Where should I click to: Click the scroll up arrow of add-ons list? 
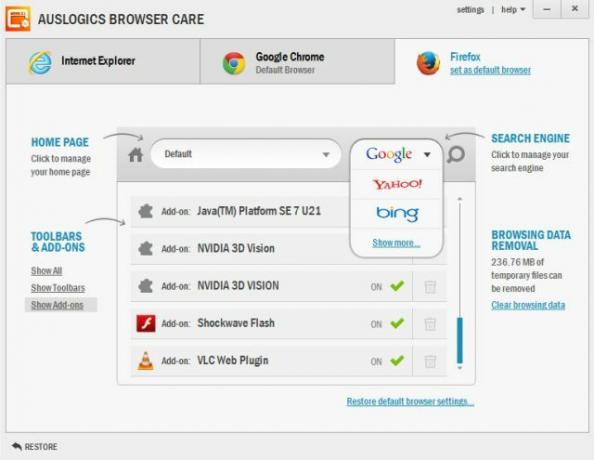click(460, 199)
